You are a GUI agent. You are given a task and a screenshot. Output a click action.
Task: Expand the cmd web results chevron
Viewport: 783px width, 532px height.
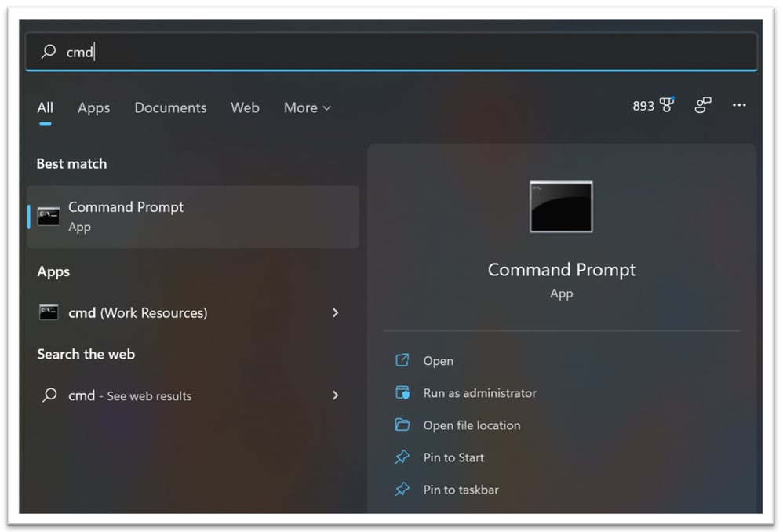[x=336, y=395]
